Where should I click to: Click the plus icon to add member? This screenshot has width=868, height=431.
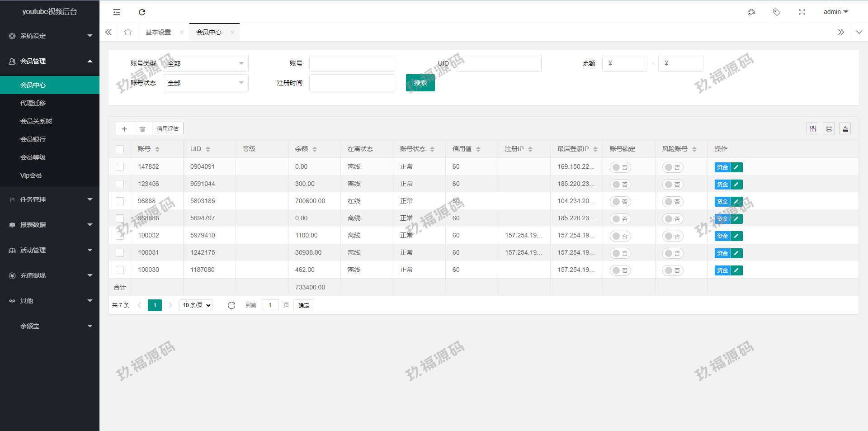[x=124, y=129]
